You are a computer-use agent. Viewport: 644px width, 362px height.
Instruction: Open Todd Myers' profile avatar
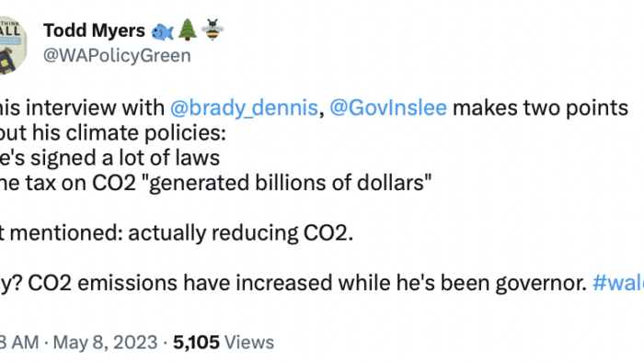pyautogui.click(x=12, y=45)
